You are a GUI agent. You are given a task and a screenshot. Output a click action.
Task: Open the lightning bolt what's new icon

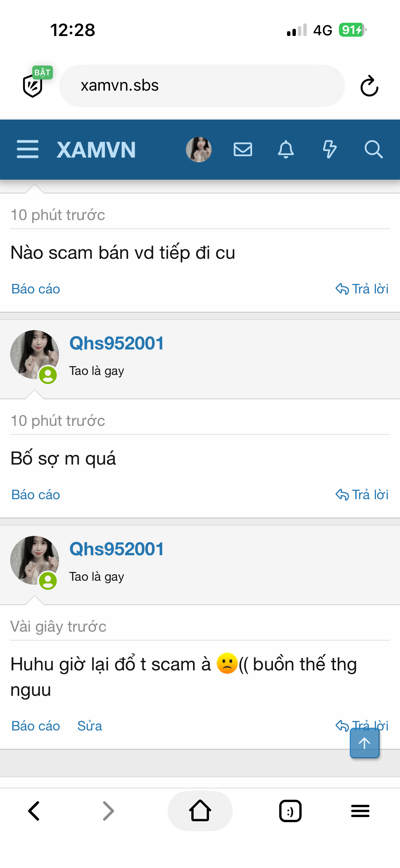tap(329, 149)
